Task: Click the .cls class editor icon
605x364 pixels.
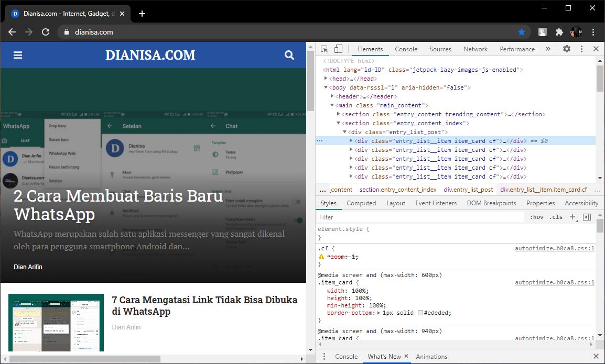Action: pos(555,216)
